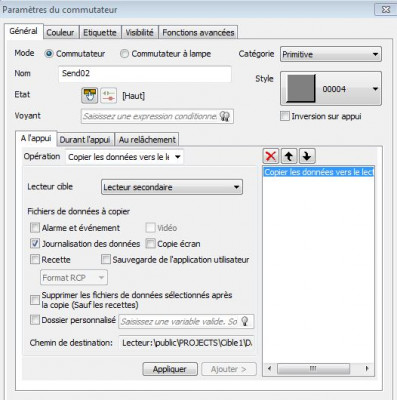Select the Commutateur mode radio button
This screenshot has height=400, width=397.
click(49, 54)
